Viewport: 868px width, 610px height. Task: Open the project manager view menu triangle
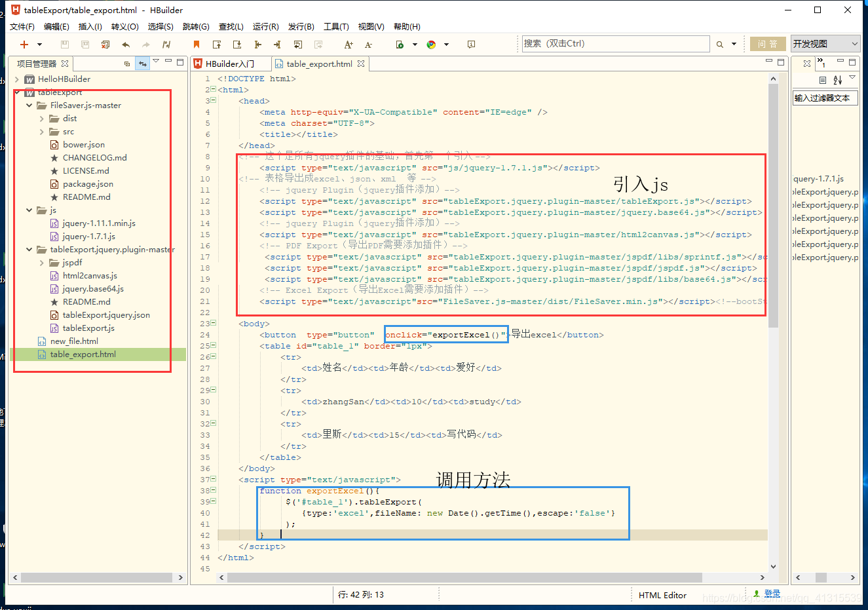point(156,62)
